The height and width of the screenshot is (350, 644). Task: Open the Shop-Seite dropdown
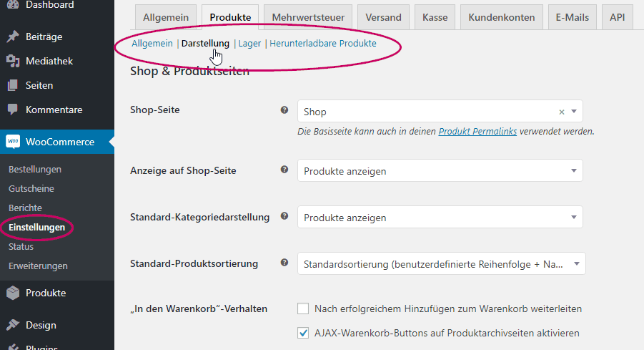pyautogui.click(x=440, y=111)
